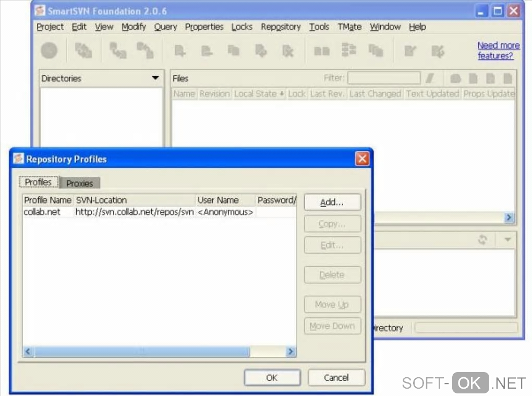Click the Revision column header in Files

pos(214,94)
